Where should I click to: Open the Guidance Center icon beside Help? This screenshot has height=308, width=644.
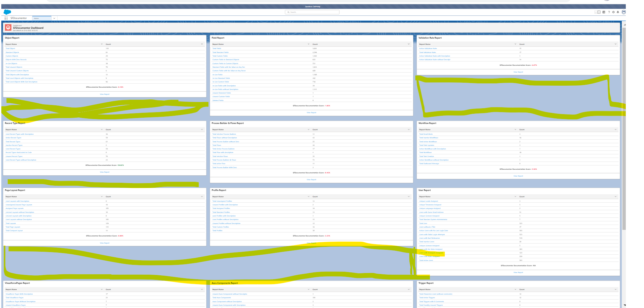pos(603,12)
